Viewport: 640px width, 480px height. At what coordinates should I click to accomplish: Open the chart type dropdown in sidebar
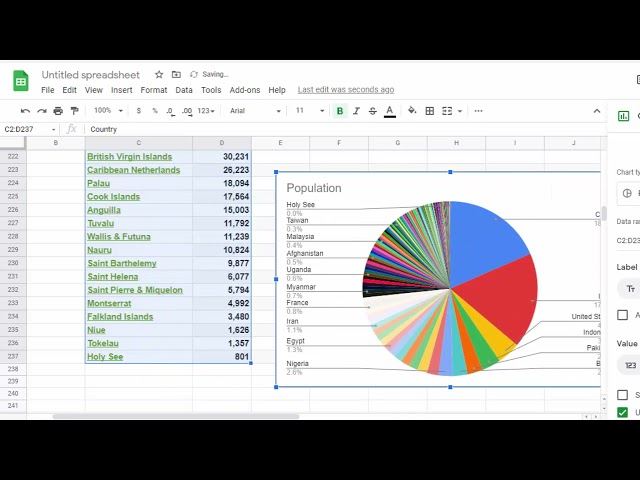tap(629, 193)
